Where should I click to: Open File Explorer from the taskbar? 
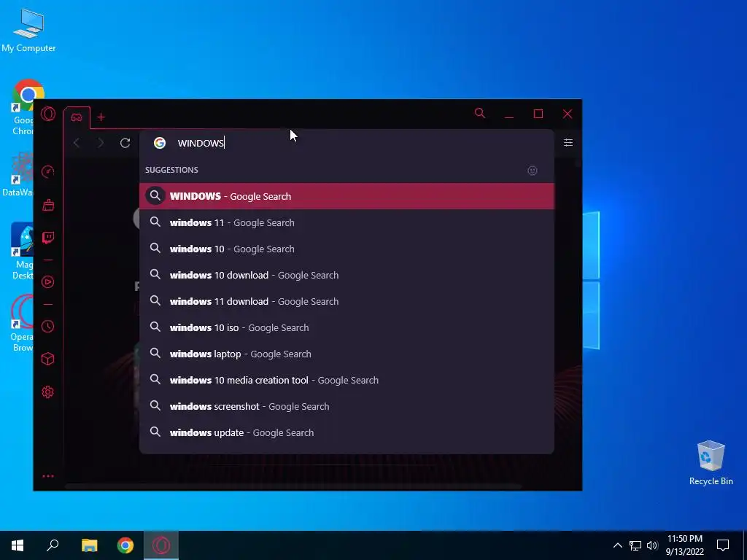pos(89,545)
